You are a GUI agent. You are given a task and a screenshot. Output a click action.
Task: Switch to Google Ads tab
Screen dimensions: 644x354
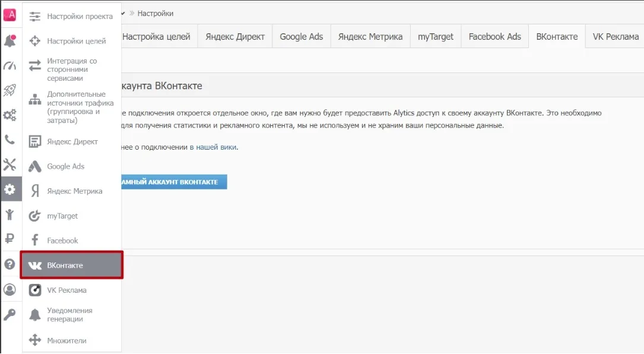(x=302, y=37)
